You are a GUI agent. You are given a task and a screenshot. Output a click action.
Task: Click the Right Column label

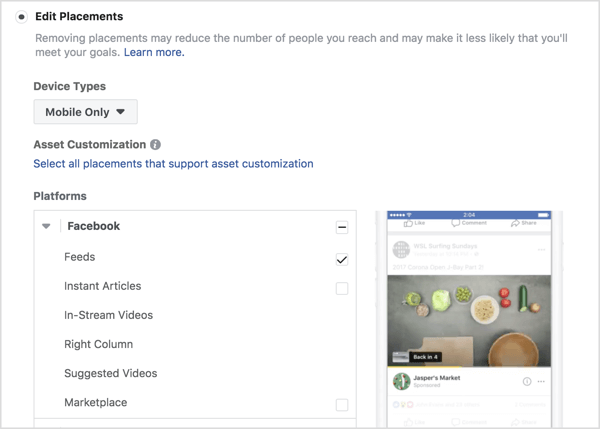(99, 344)
